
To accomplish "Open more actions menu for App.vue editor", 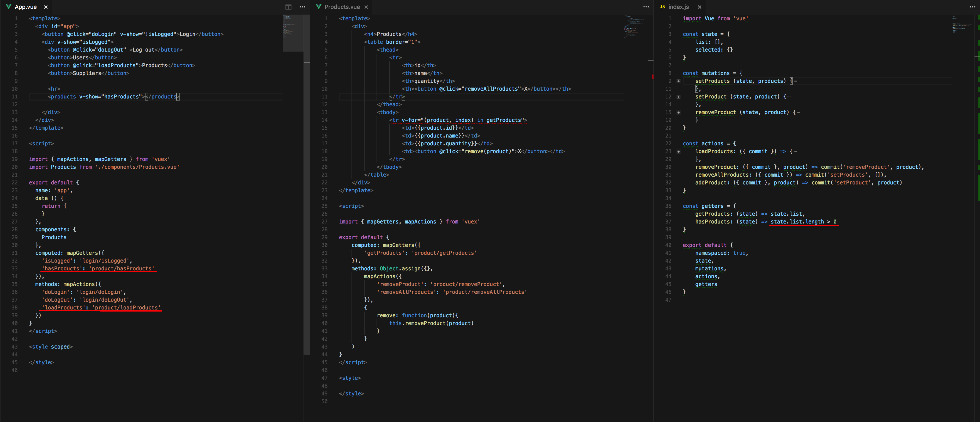I will click(x=303, y=7).
